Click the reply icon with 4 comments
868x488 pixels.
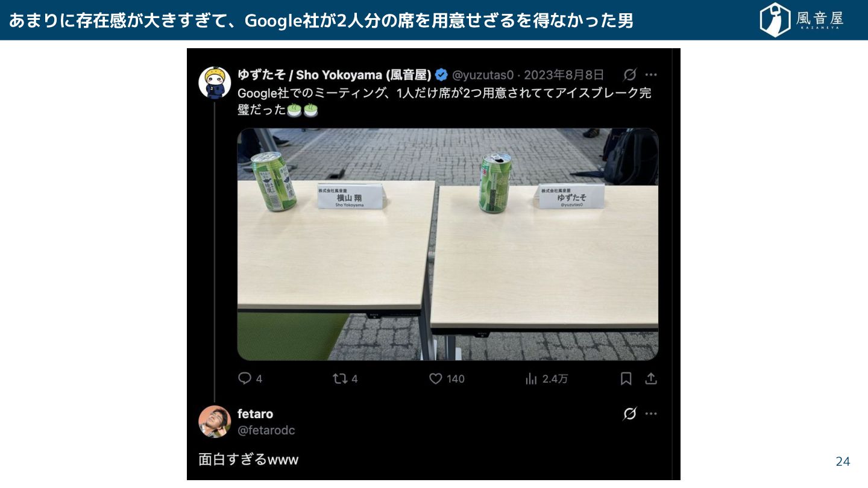point(245,378)
